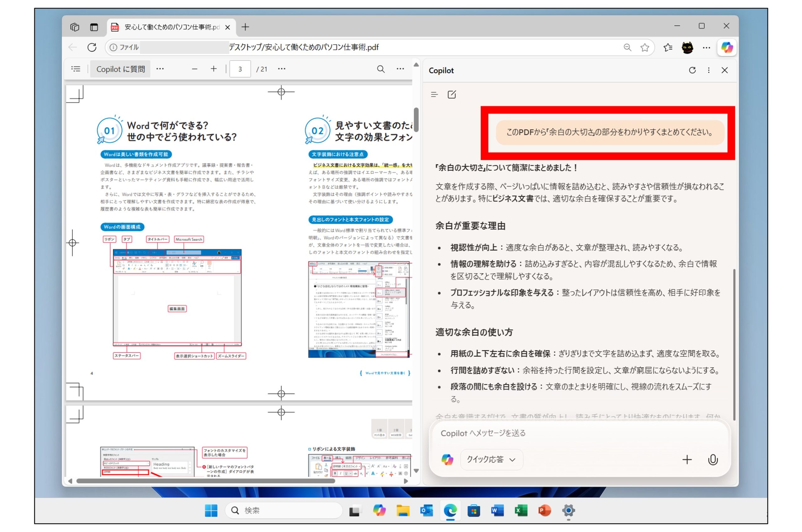Click heading 適切な余白の使い方

[474, 332]
